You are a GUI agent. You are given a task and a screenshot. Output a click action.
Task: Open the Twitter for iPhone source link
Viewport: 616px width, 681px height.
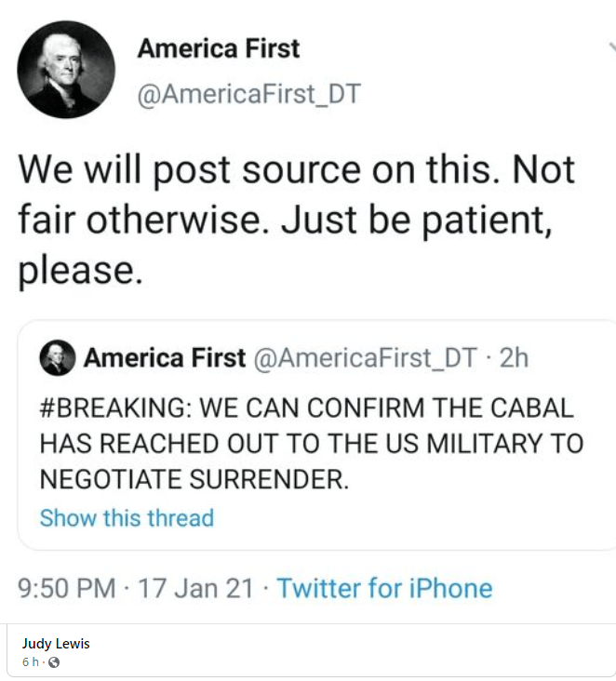coord(384,588)
